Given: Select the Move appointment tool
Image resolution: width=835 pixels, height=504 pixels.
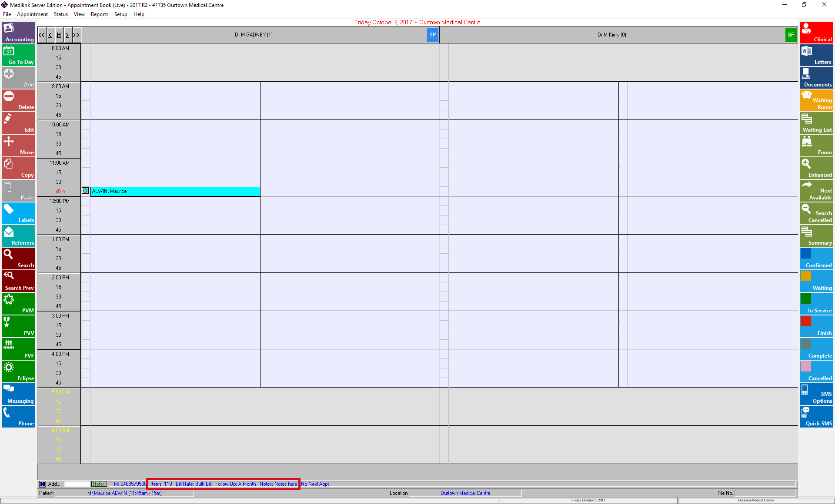Looking at the screenshot, I should pyautogui.click(x=18, y=146).
